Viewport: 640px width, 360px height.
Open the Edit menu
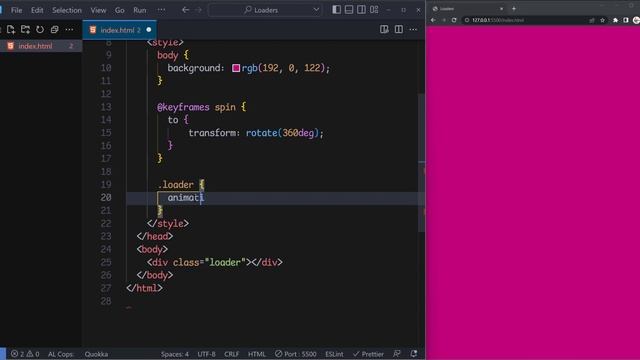37,10
